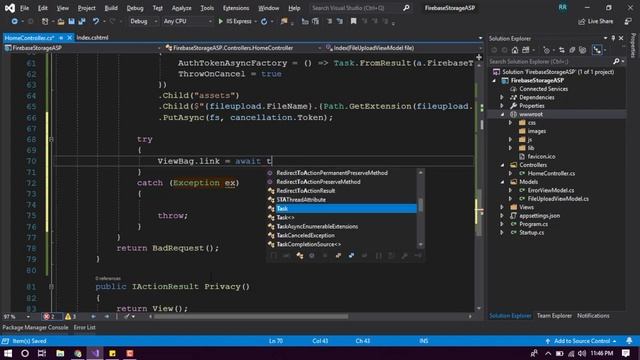Toggle auto-hide pin on Solution Explorer
640x360 pixels.
click(613, 38)
